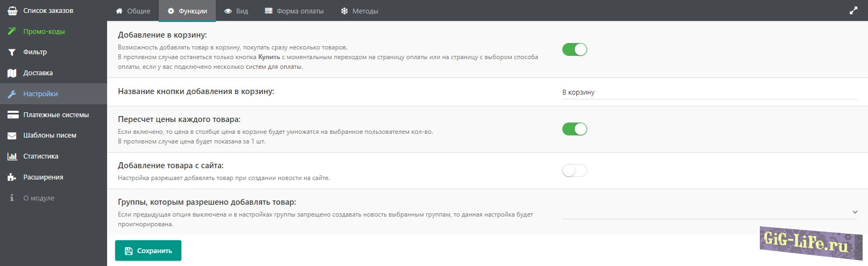This screenshot has height=266, width=868.
Task: Open the Вид tab
Action: (x=236, y=11)
